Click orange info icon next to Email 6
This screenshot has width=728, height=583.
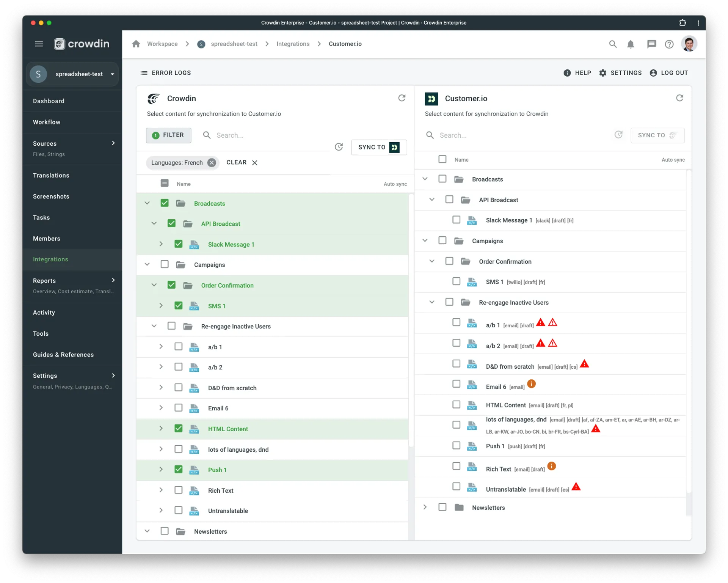coord(532,384)
